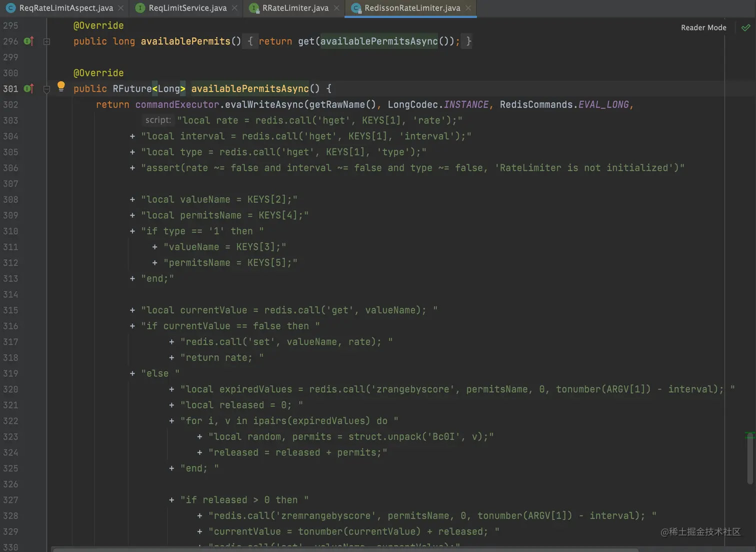Click the availablePermits method name on line 296
Screen dimensions: 756x552
pyautogui.click(x=185, y=41)
